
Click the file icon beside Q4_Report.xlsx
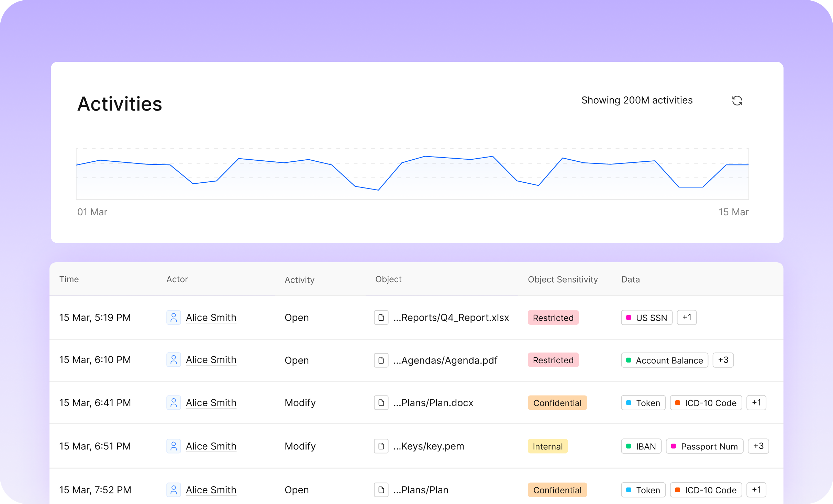381,318
